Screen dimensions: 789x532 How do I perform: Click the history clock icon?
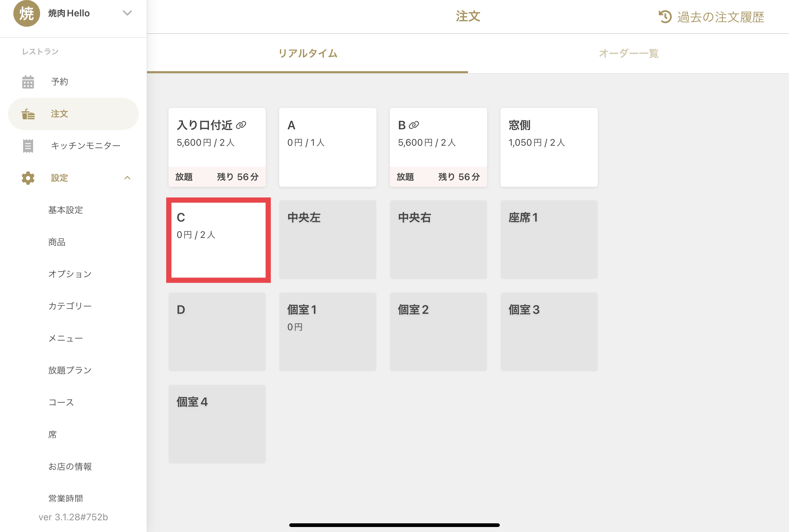pos(665,17)
